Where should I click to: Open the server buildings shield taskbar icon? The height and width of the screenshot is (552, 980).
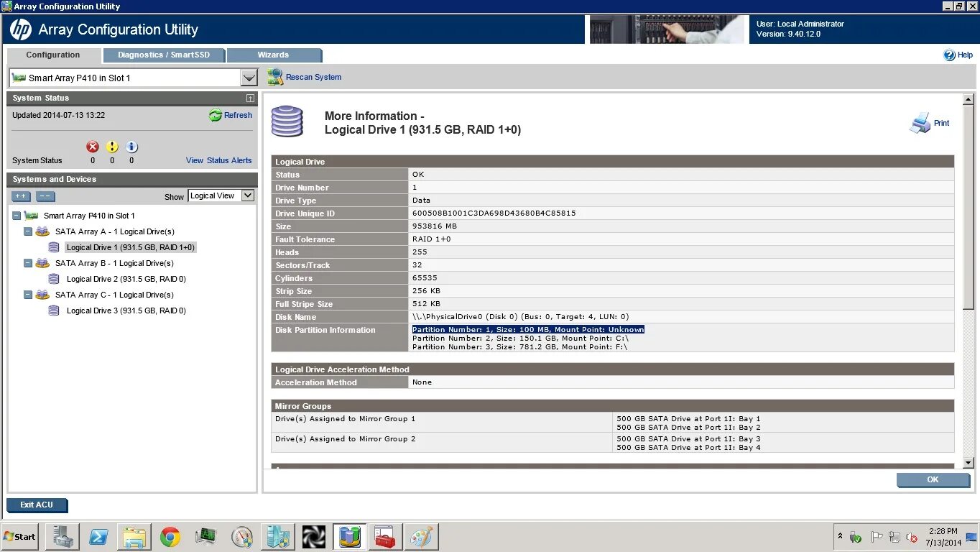[x=278, y=537]
